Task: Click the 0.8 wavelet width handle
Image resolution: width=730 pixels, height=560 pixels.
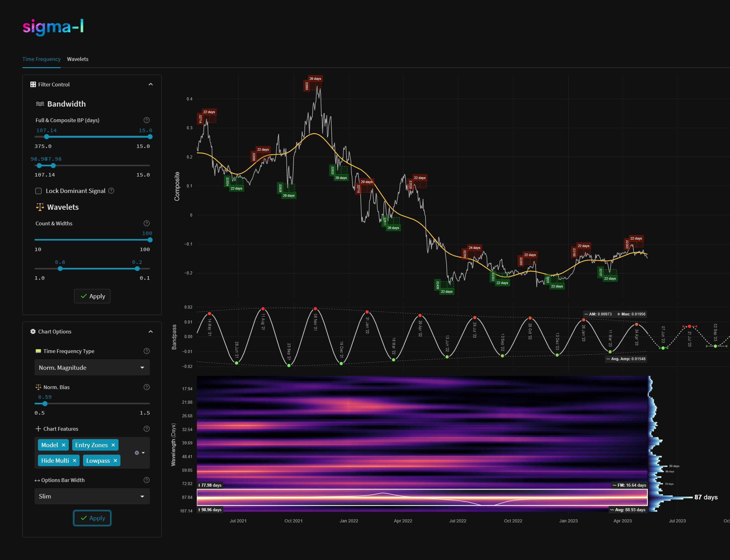Action: coord(60,269)
